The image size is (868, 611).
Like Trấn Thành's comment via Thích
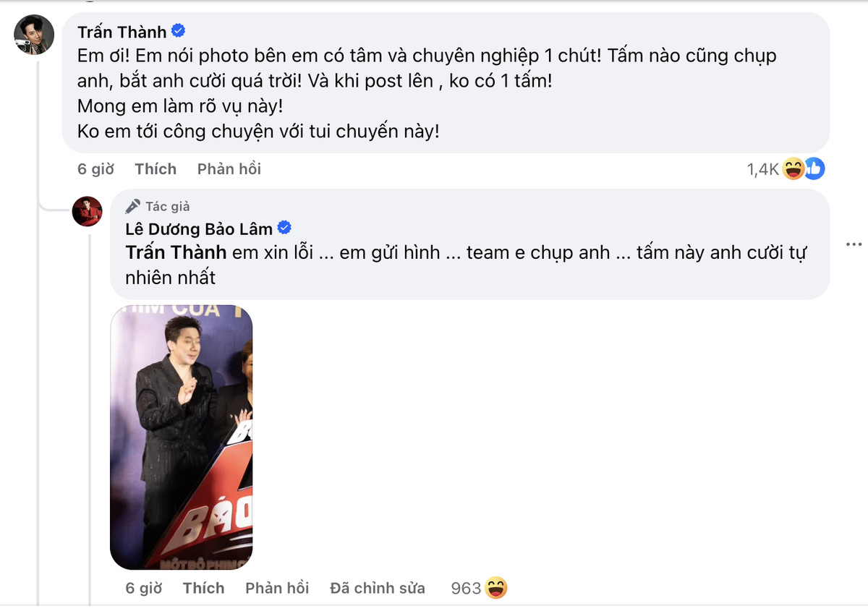click(x=156, y=169)
